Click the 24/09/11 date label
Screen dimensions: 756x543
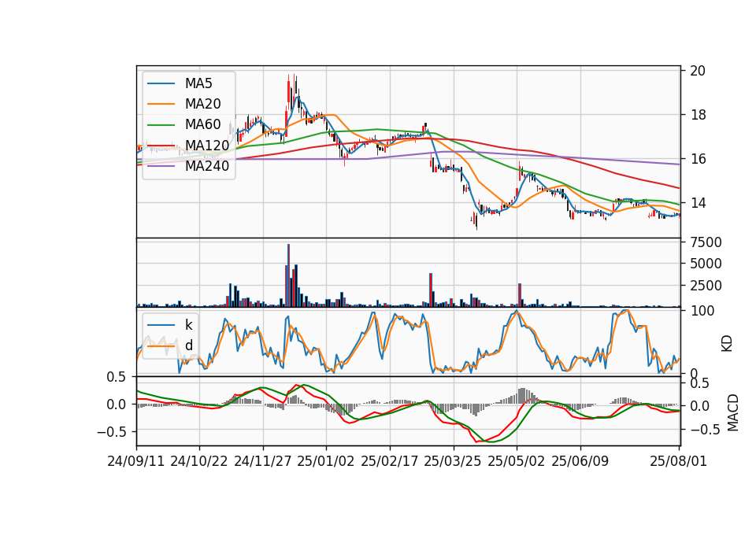point(136,461)
